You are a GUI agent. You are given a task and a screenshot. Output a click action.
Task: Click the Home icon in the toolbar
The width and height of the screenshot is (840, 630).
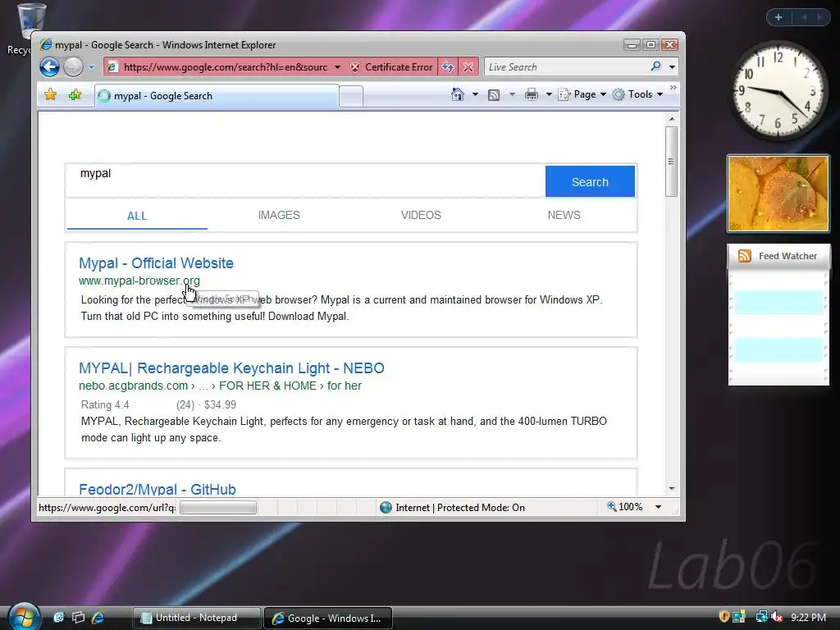pyautogui.click(x=457, y=94)
